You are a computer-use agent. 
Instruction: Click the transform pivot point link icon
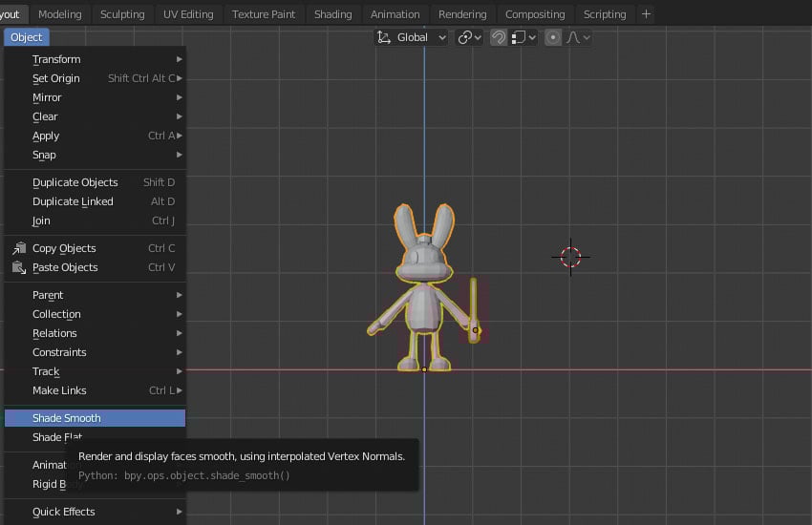coord(465,37)
